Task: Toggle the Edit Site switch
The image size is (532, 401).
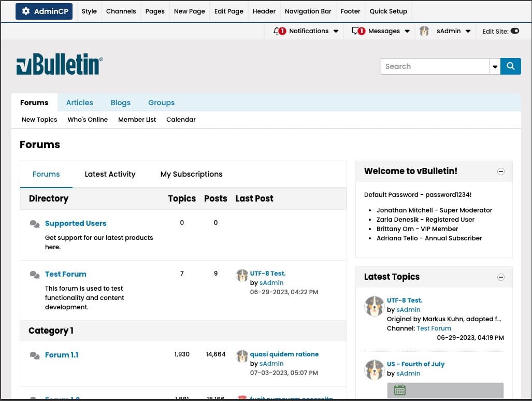Action: tap(514, 31)
